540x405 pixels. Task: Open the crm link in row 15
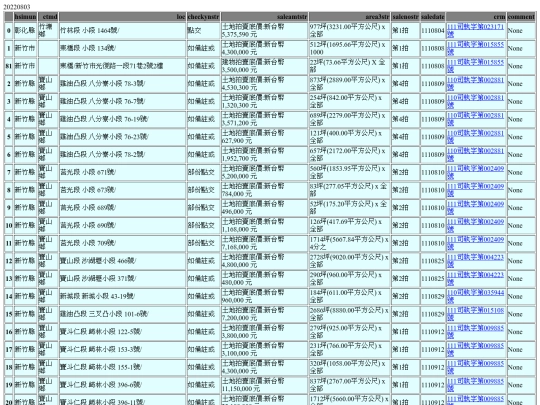coord(475,314)
